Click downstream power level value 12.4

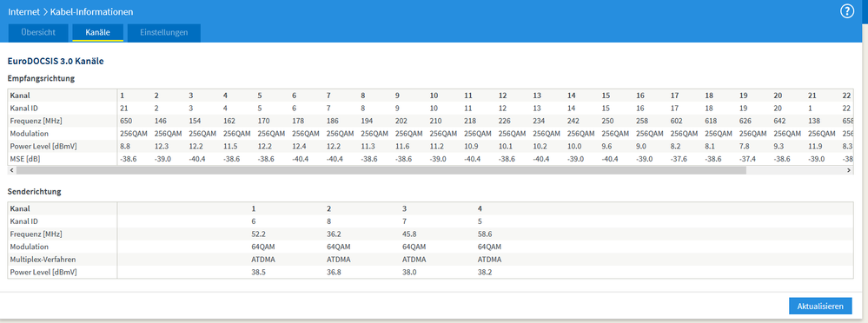click(x=298, y=146)
